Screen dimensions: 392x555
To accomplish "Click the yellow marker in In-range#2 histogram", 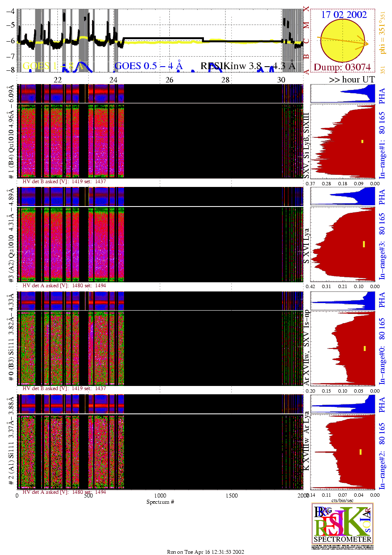I will click(x=360, y=452).
